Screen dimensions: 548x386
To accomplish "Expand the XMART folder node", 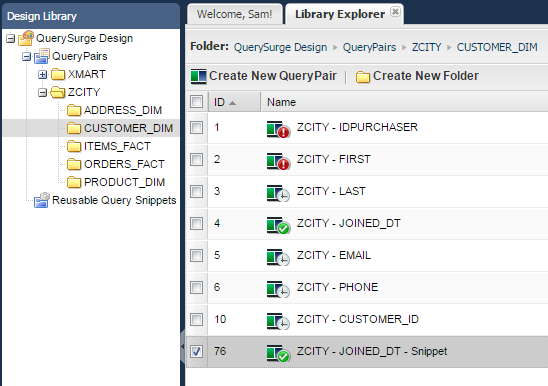I will 43,74.
